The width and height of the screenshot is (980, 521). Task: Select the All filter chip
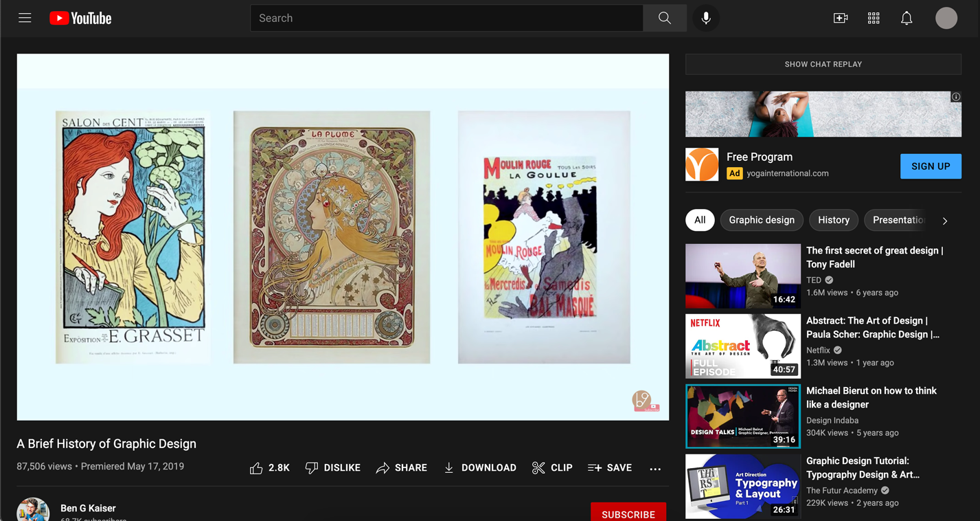tap(700, 220)
